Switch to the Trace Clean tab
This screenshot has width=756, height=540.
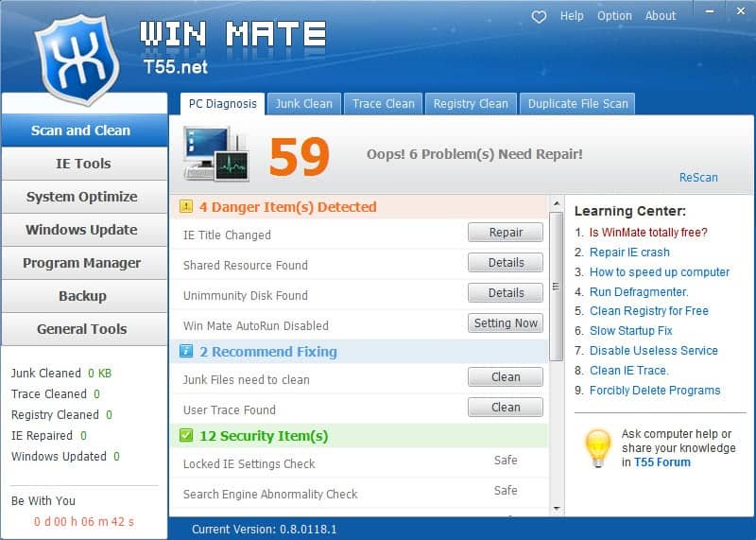384,104
